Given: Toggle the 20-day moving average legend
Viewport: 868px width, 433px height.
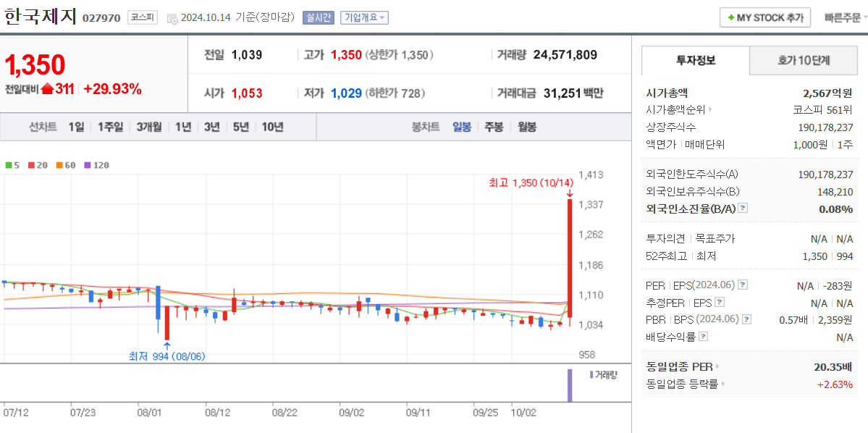Looking at the screenshot, I should point(33,165).
